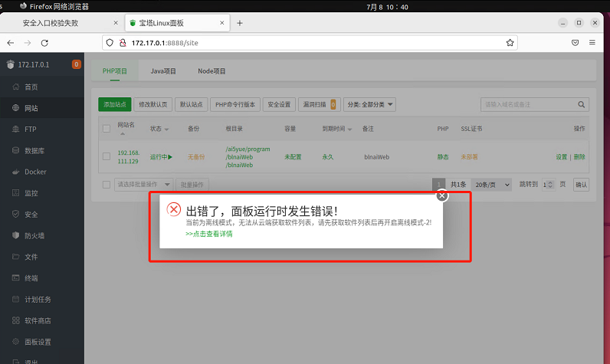
Task: Click the 漏洞扫描 button
Action: 320,105
